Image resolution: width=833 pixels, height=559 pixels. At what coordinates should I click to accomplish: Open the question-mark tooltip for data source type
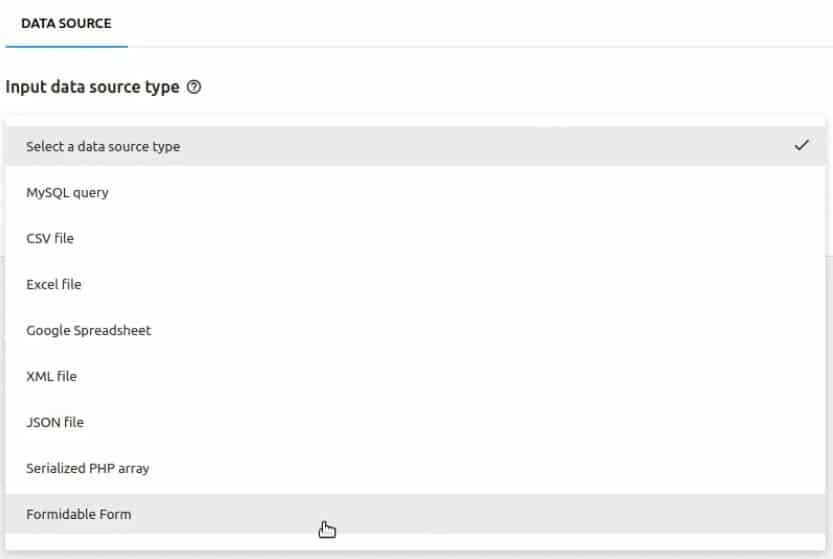point(194,87)
